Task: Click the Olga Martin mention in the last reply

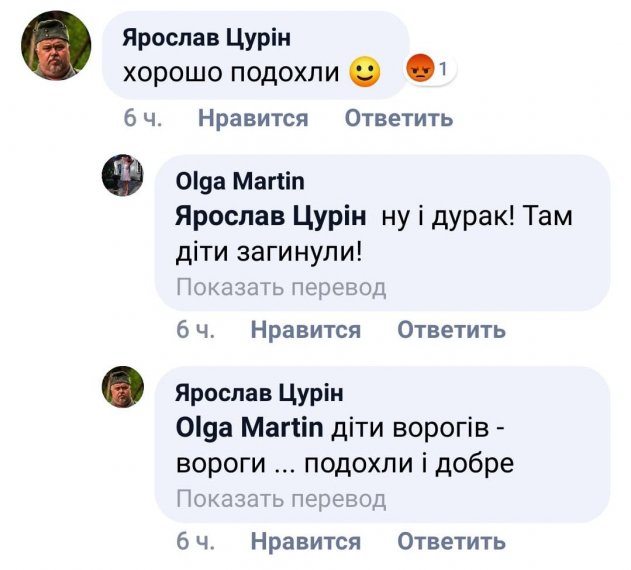Action: tap(249, 427)
